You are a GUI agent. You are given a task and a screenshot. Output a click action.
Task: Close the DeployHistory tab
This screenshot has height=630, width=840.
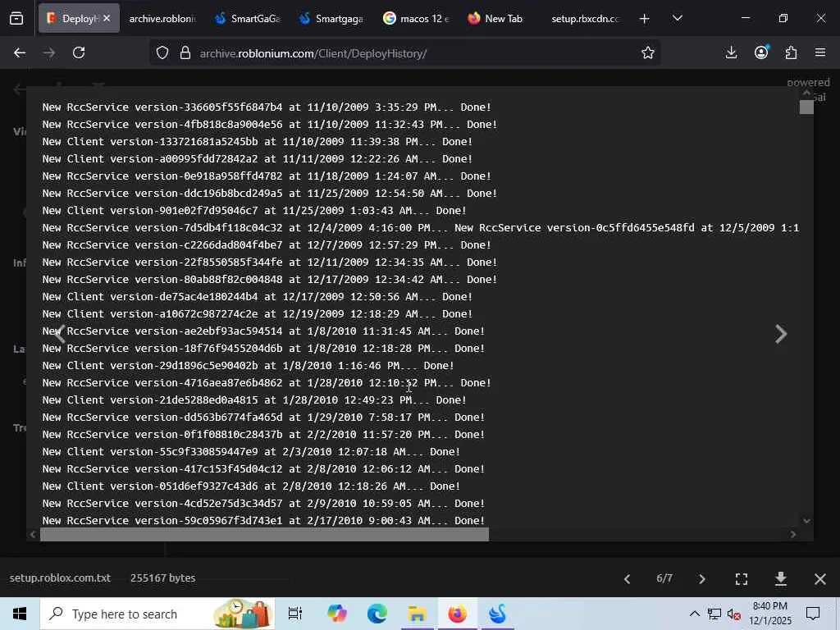coord(107,18)
